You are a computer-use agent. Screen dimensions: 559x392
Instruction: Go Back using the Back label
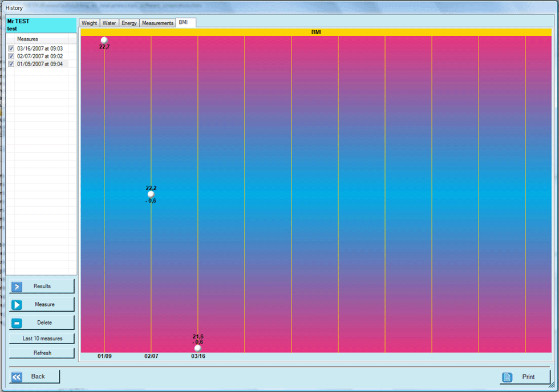(x=38, y=377)
